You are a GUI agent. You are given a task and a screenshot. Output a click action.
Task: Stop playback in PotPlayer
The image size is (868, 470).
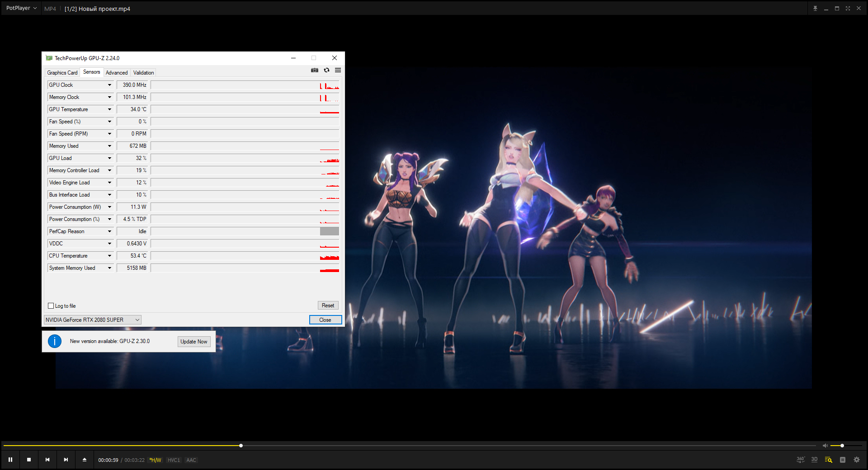29,460
